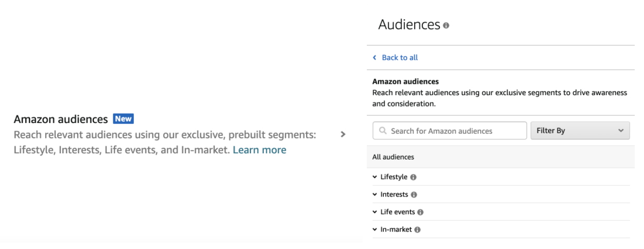
Task: Click the info icon beside Audiences heading
Action: click(x=446, y=25)
